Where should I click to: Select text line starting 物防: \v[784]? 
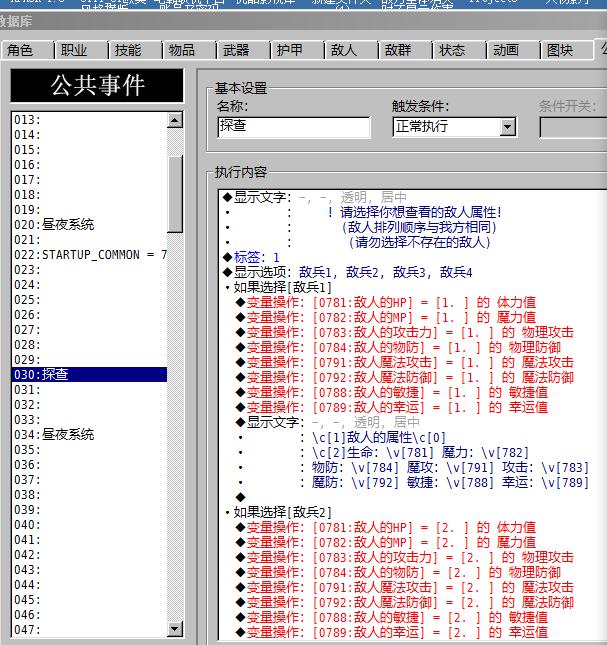[450, 467]
